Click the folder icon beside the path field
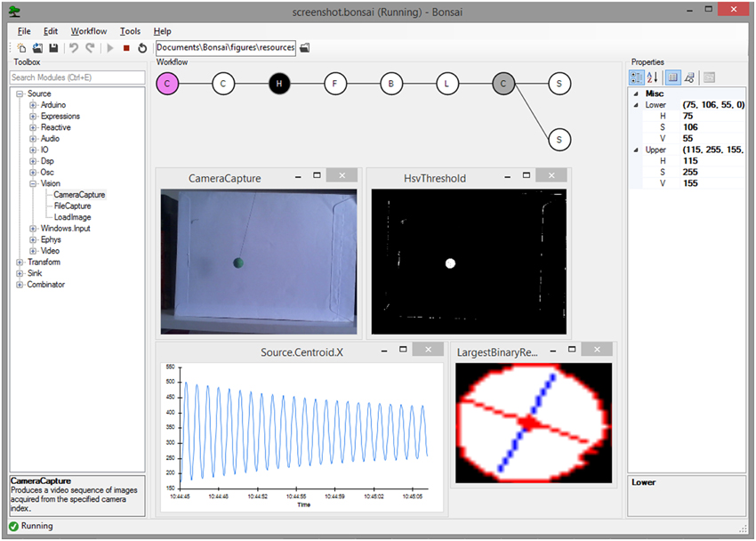This screenshot has width=756, height=541. click(x=304, y=47)
